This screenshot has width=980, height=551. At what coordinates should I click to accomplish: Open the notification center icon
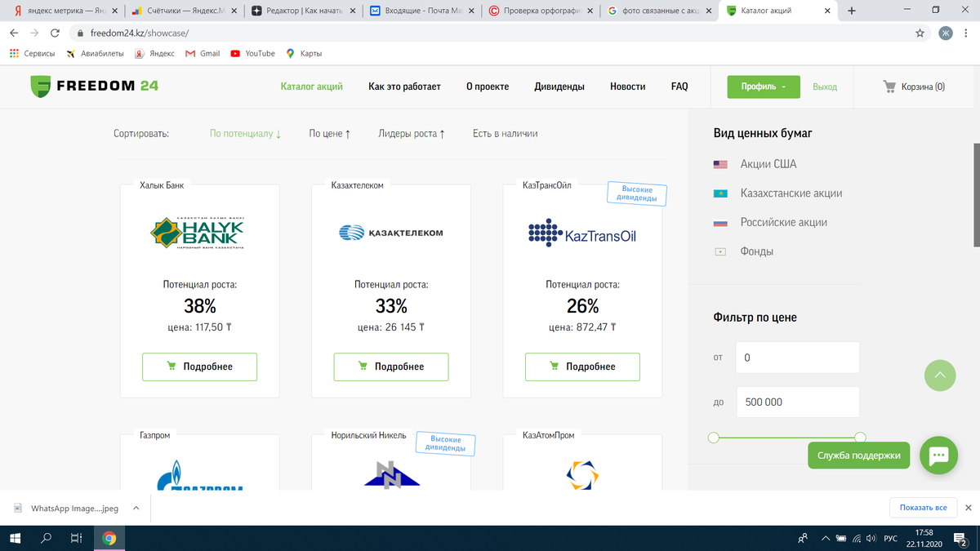tap(960, 538)
